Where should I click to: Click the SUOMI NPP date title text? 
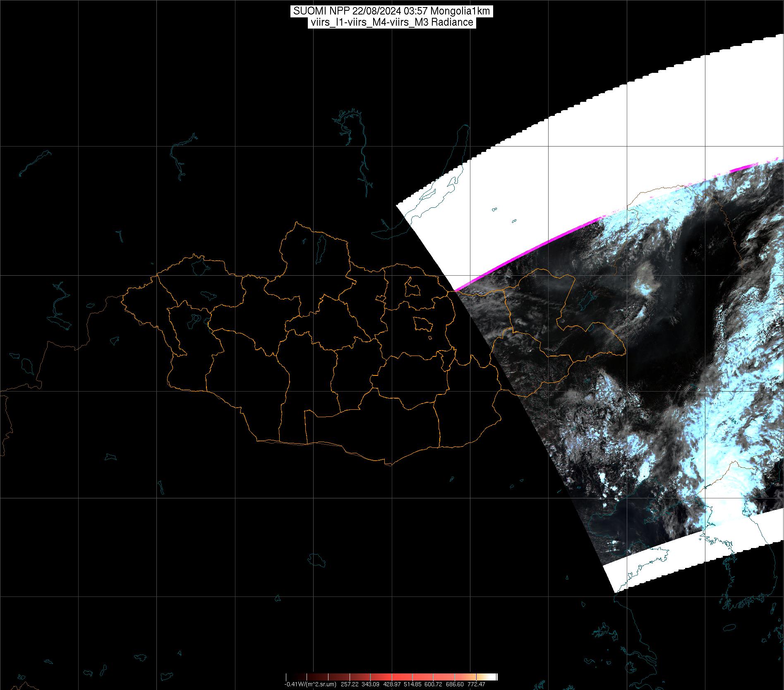[391, 11]
